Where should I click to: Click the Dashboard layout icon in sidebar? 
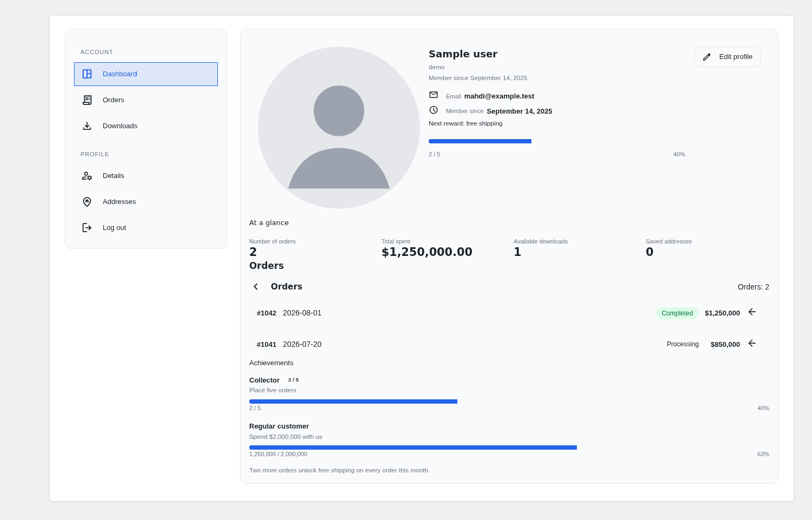click(x=87, y=74)
